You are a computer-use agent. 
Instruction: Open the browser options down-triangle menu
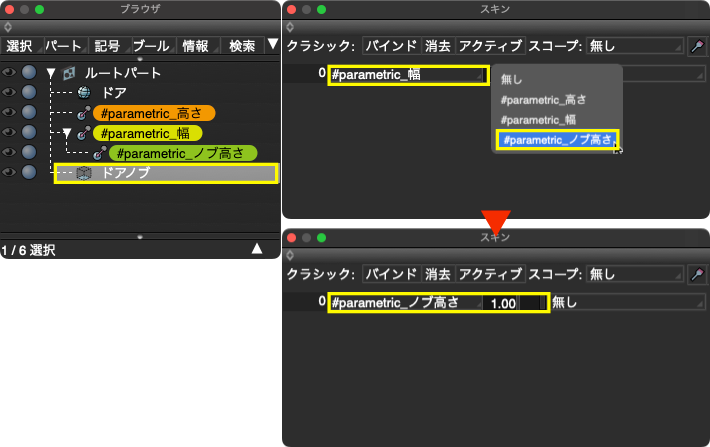click(272, 44)
